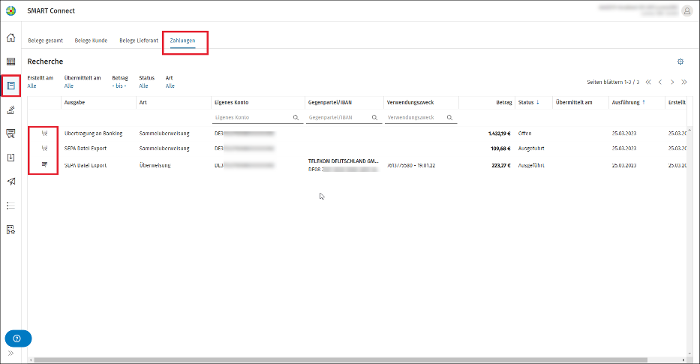Click search icon in Gegenpartei/IBAN filter
Screen dimensions: 700x364
(x=374, y=117)
